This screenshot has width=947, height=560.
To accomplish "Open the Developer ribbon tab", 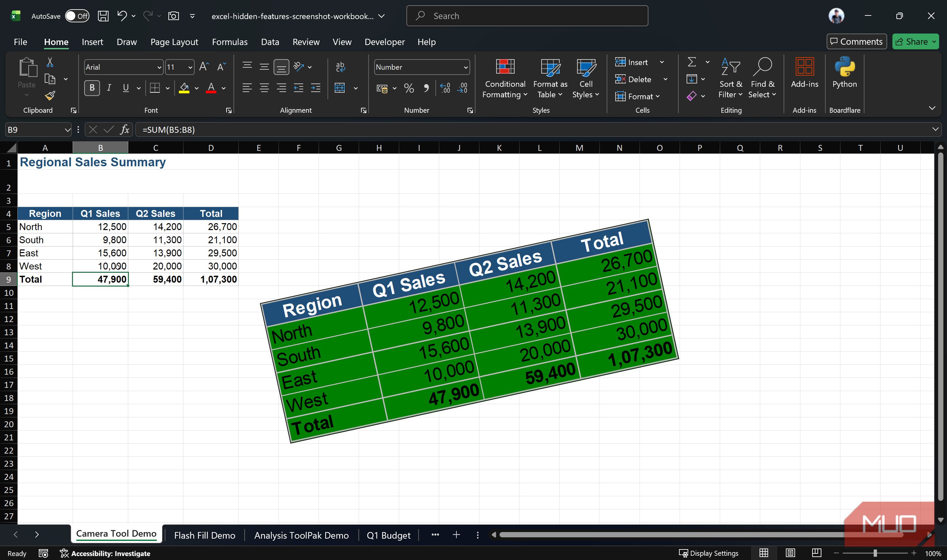I will tap(384, 42).
